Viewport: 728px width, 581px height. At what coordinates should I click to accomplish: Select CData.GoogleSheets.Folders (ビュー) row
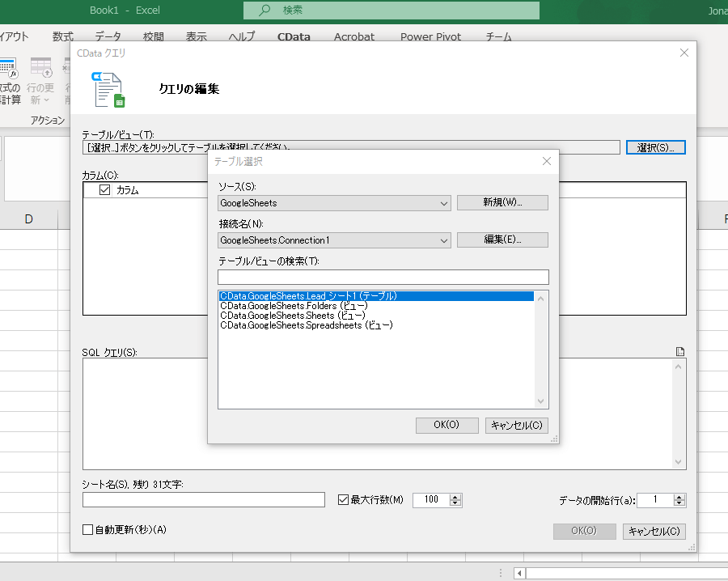click(376, 306)
